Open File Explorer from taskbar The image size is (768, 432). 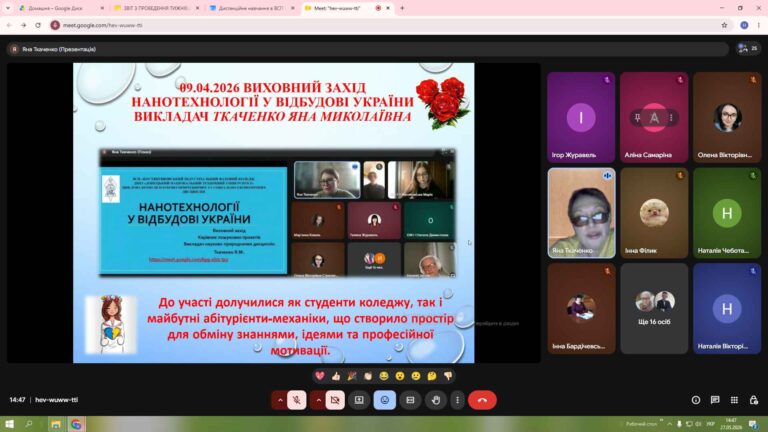(x=55, y=424)
